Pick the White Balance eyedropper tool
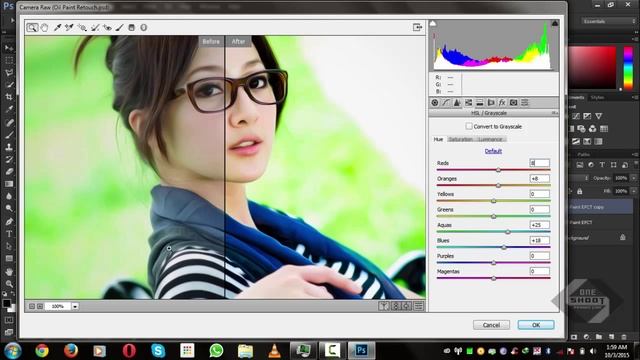Viewport: 640px width, 360px height. tap(58, 27)
